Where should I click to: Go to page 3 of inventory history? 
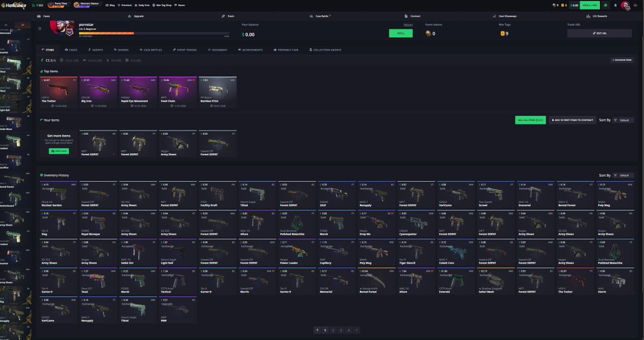(341, 330)
